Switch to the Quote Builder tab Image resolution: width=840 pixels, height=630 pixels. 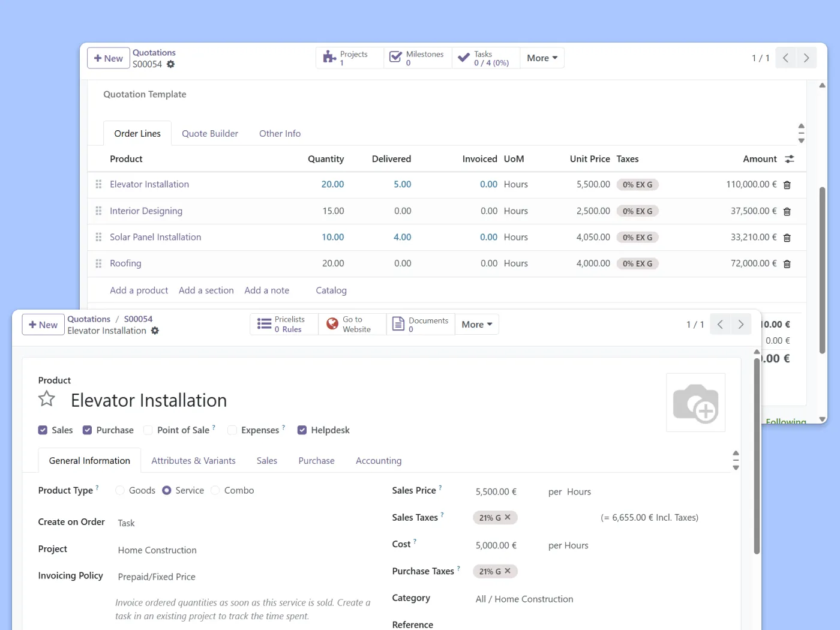click(210, 134)
